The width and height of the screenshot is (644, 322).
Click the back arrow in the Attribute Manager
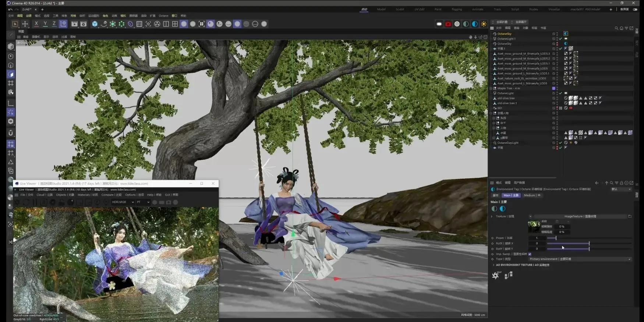597,183
